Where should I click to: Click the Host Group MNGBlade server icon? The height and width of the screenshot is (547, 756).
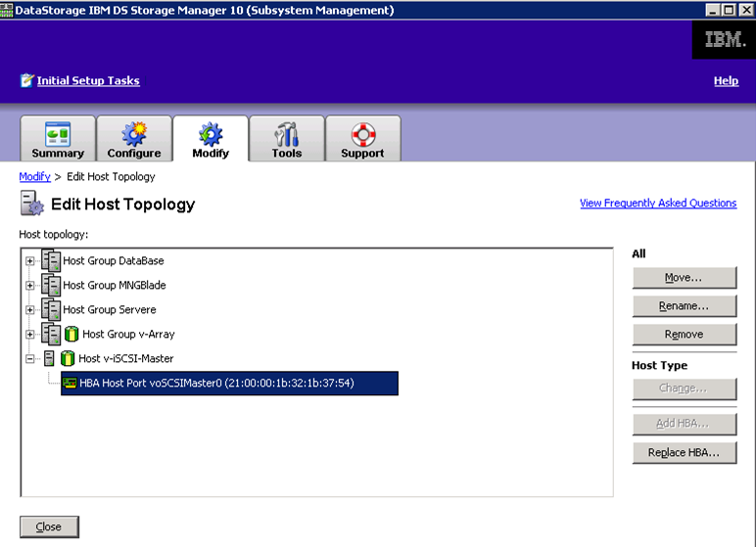tap(51, 286)
